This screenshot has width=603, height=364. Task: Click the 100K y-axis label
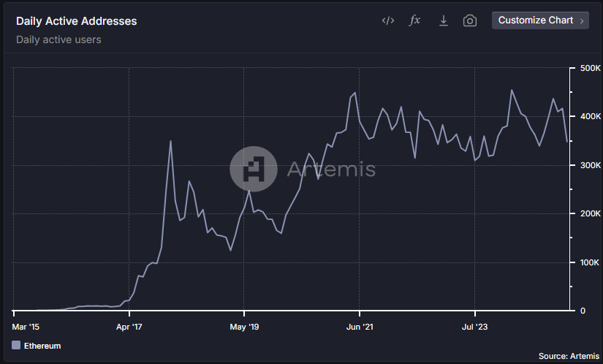pyautogui.click(x=589, y=262)
